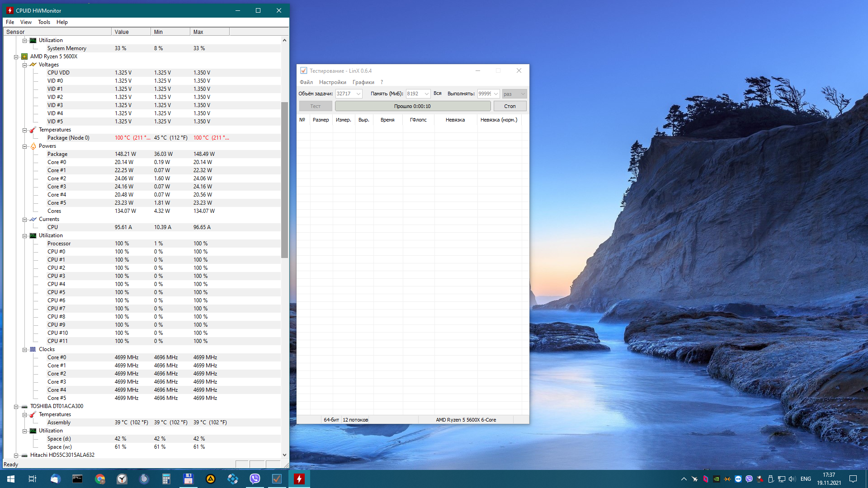The width and height of the screenshot is (868, 488).
Task: Click the TOSHIBA DT01ACA300 drive icon
Action: pyautogui.click(x=24, y=406)
